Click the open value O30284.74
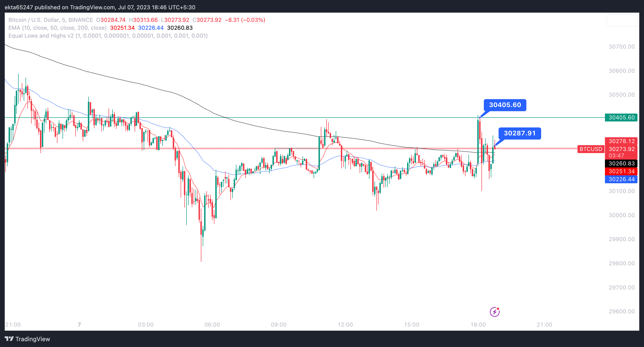Screen dimensions: 644x347 point(111,20)
